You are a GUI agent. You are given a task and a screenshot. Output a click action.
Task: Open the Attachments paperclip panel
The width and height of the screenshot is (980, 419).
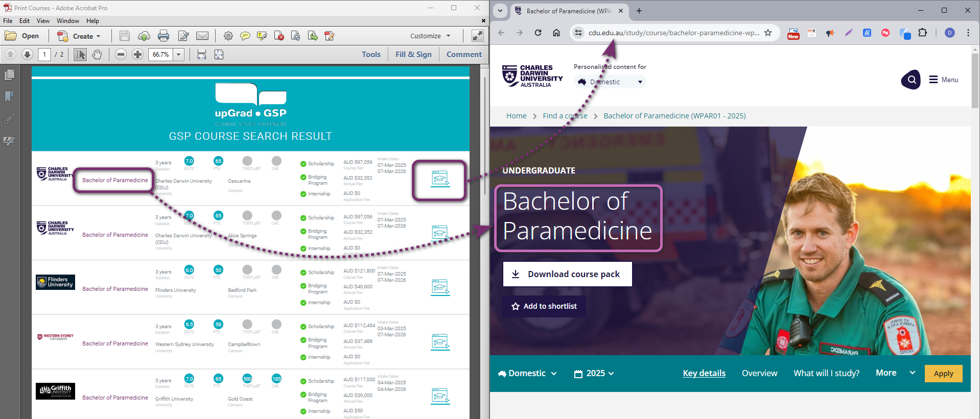(x=9, y=119)
